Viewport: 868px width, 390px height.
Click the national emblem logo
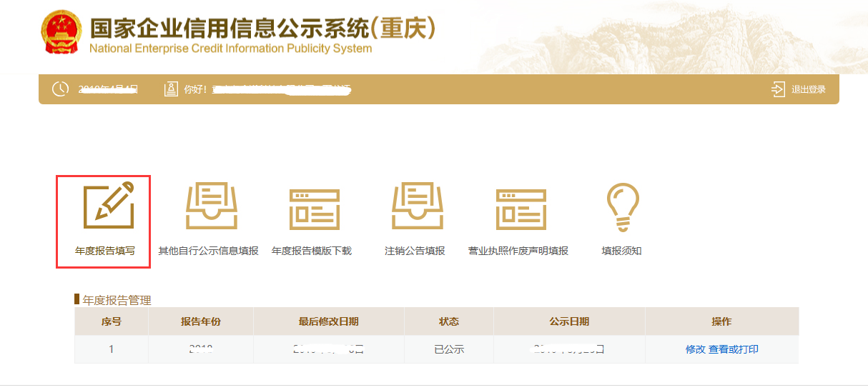[62, 33]
